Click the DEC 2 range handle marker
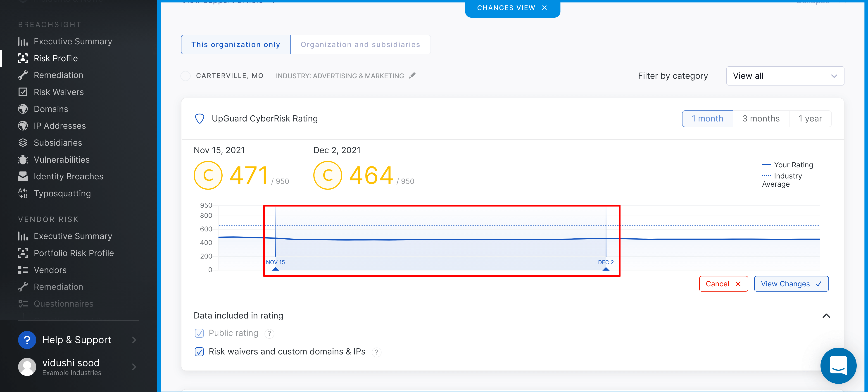The height and width of the screenshot is (392, 868). [606, 269]
